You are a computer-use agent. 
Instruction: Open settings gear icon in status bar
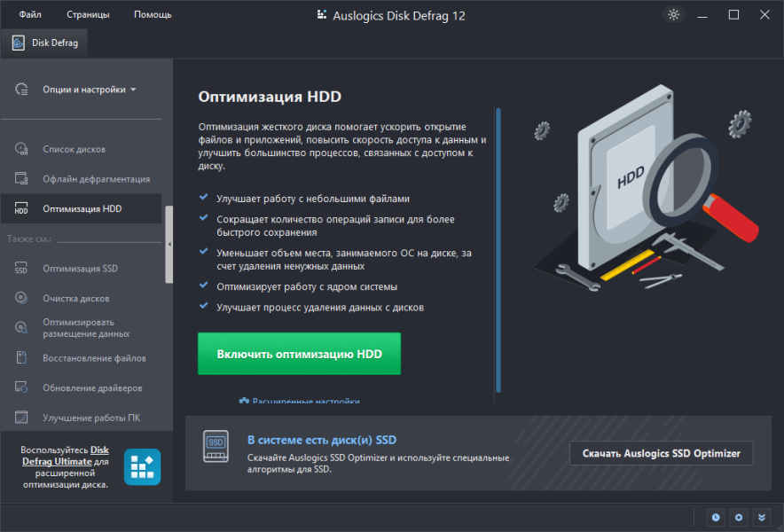739,518
